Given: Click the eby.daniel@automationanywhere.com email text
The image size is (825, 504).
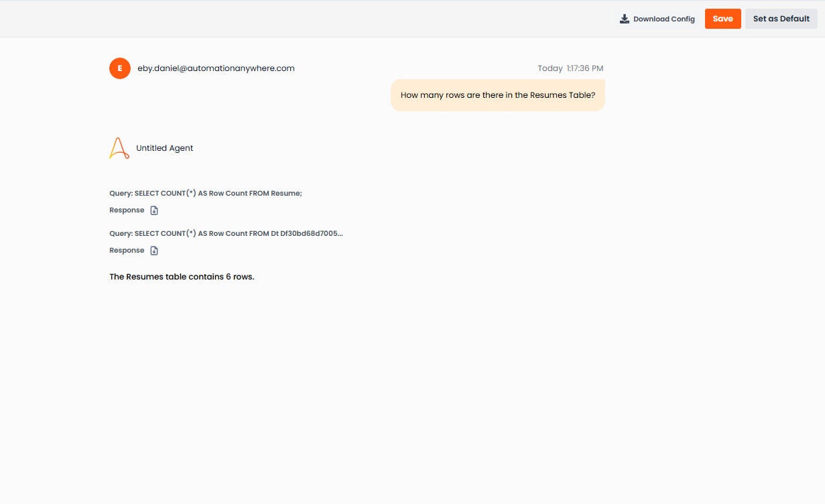Looking at the screenshot, I should coord(216,68).
